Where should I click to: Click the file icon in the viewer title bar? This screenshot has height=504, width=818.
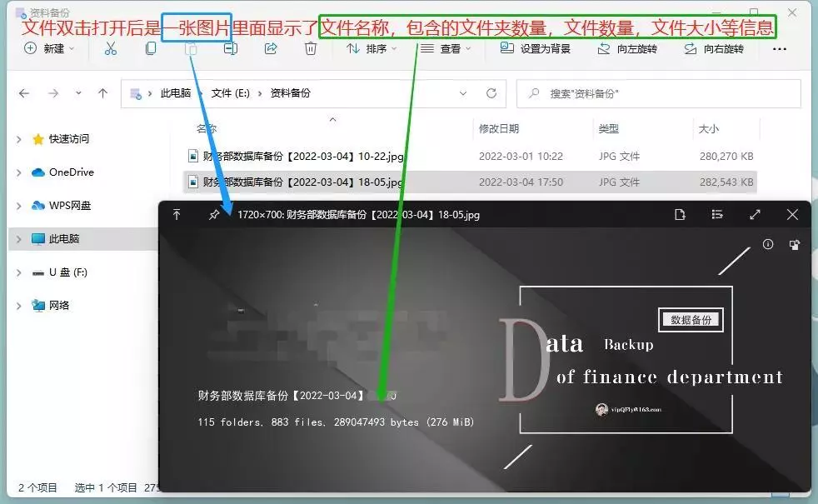point(679,214)
